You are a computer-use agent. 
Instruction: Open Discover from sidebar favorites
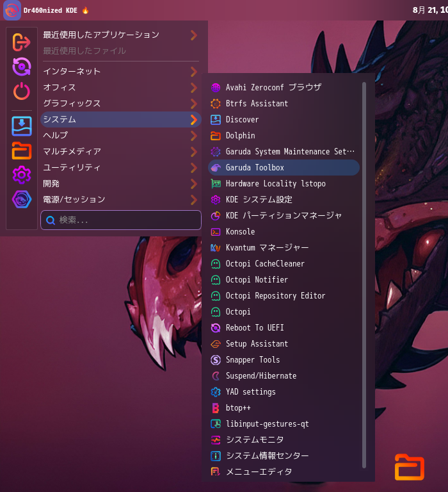point(21,126)
